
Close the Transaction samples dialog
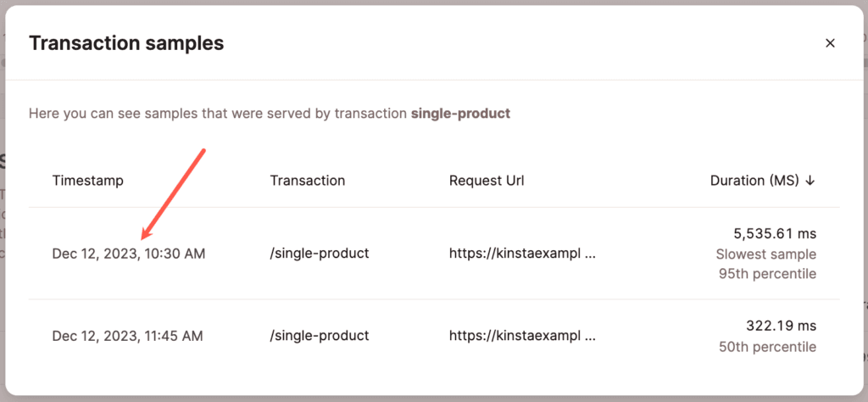coord(830,43)
